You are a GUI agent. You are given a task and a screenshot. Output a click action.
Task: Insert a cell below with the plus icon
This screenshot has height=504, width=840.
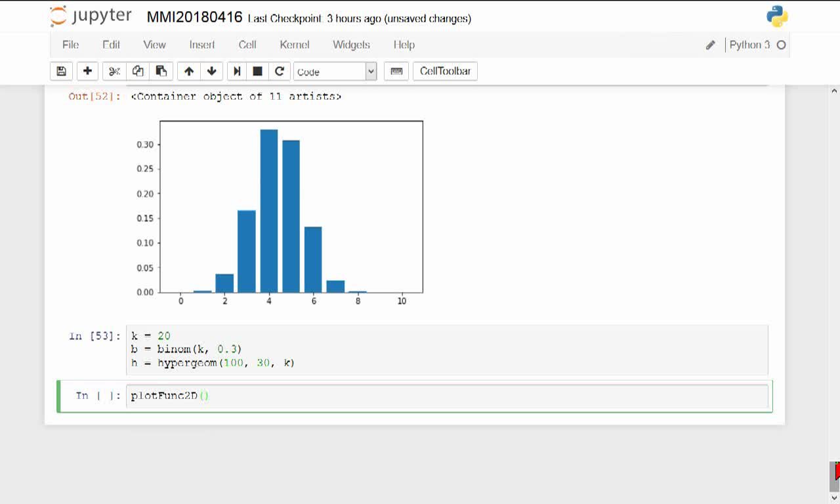click(87, 72)
